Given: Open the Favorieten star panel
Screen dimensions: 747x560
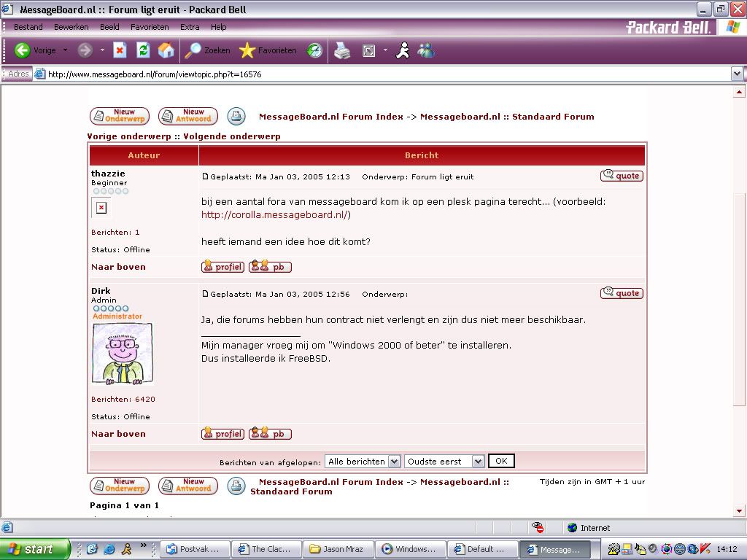Looking at the screenshot, I should [268, 50].
